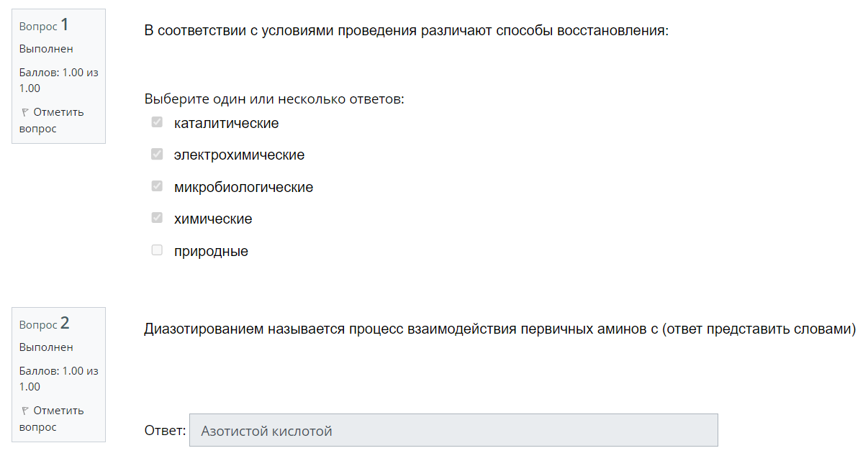
Task: Click the 'Вопрос 1' heading
Action: coord(44,25)
